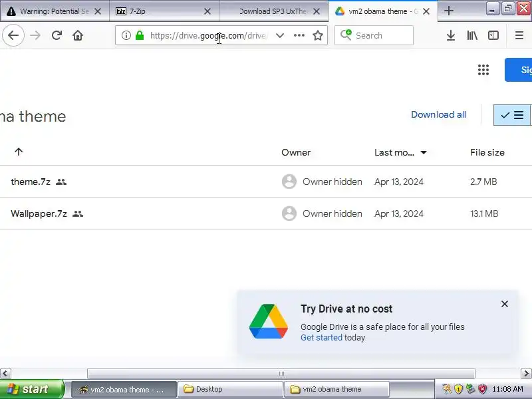This screenshot has height=399, width=532.
Task: Bookmark this page with the star
Action: pyautogui.click(x=318, y=35)
